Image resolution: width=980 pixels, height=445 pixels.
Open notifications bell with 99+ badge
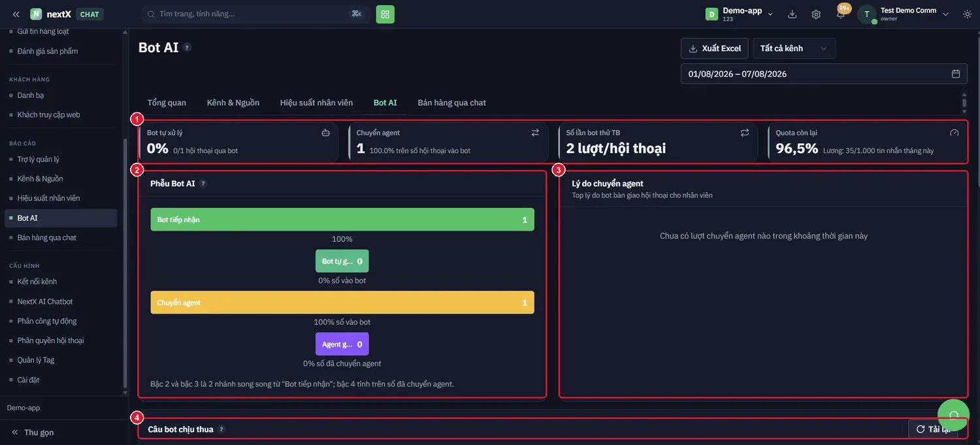click(841, 14)
